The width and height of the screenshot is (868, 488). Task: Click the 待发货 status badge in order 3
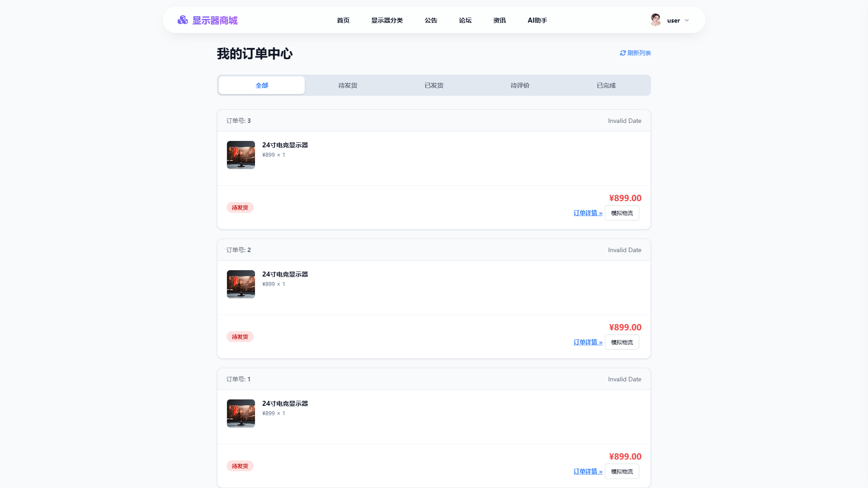click(240, 207)
